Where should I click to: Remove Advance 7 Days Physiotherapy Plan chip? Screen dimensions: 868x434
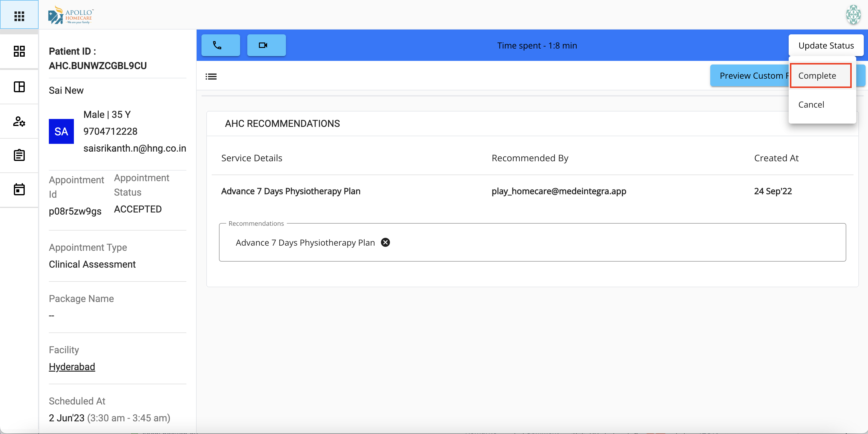coord(385,242)
